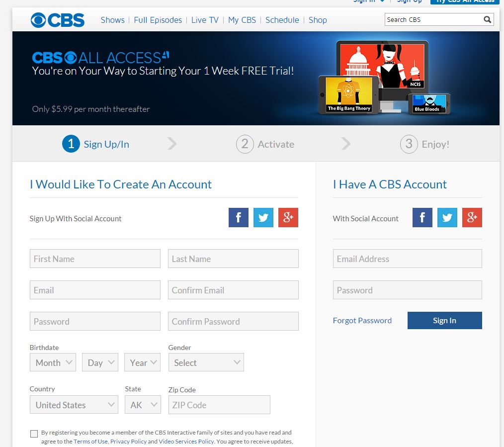The width and height of the screenshot is (504, 447).
Task: Check the registration agreement checkbox
Action: pos(34,434)
